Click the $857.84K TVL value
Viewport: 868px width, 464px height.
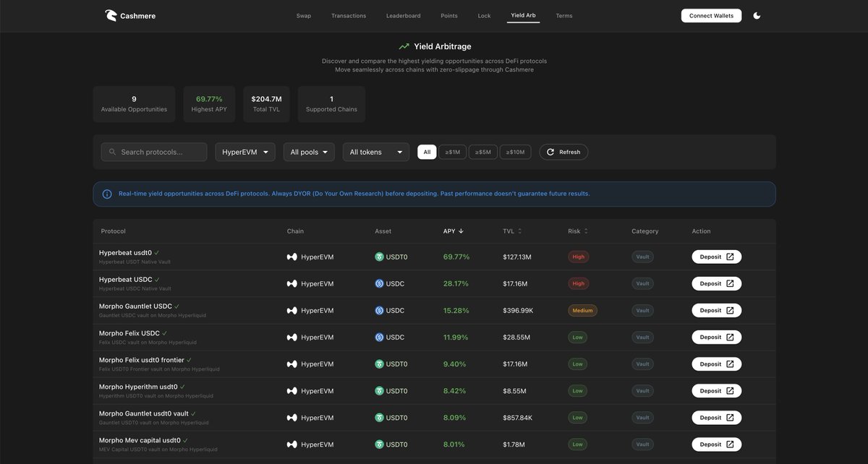518,418
